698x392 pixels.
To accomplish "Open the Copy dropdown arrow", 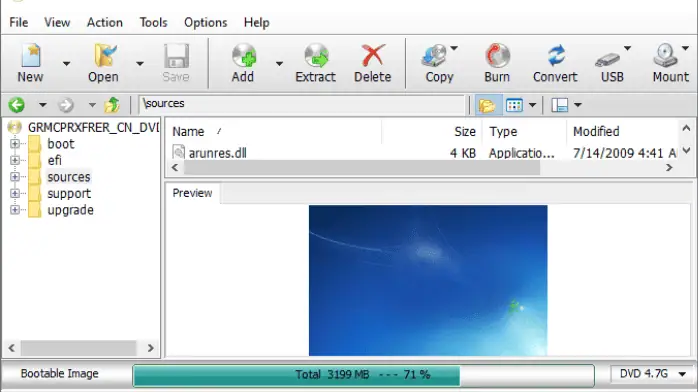I will (454, 48).
